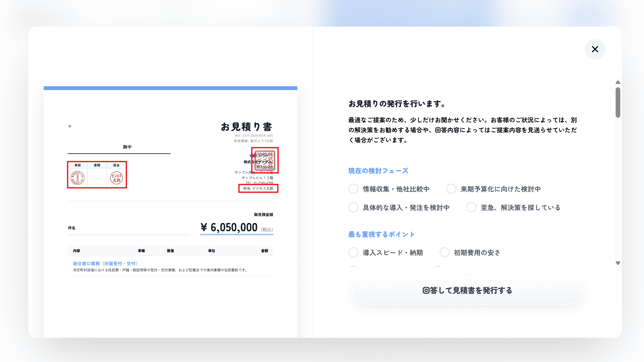Click the お見積りの発行を行います heading
Image resolution: width=644 pixels, height=362 pixels.
click(x=397, y=104)
